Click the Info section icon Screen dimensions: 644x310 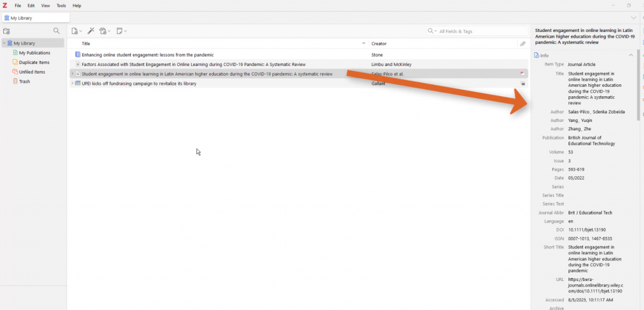click(536, 55)
